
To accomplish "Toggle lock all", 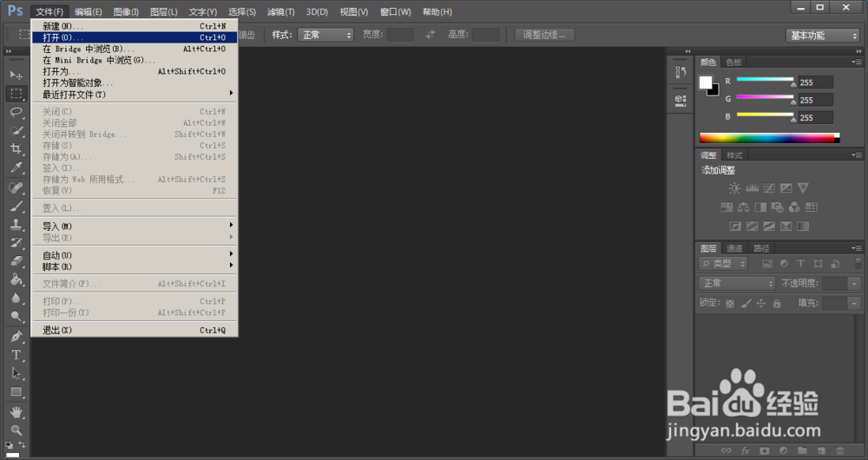I will [x=777, y=304].
